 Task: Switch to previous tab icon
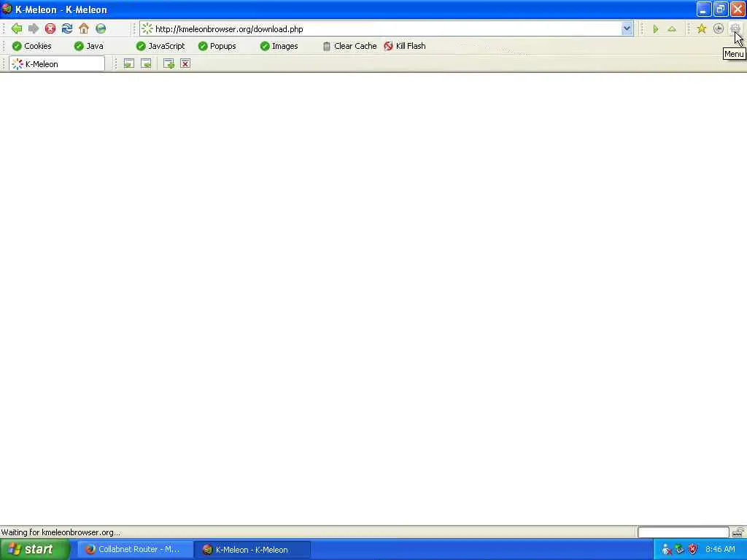[128, 64]
